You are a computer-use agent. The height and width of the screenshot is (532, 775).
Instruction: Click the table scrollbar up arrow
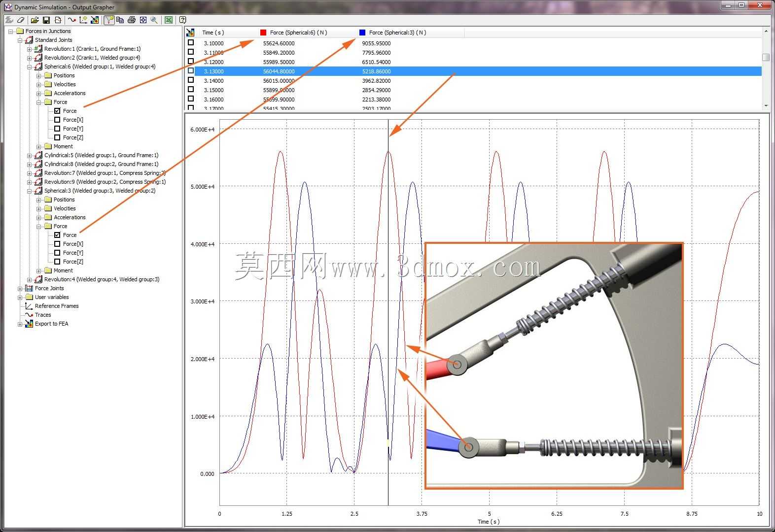click(766, 32)
